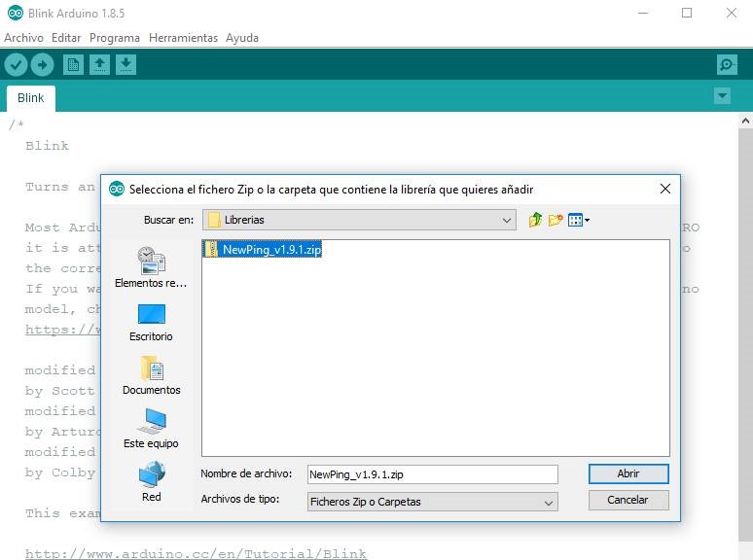
Task: Open the tab options dropdown arrow
Action: coord(722,96)
